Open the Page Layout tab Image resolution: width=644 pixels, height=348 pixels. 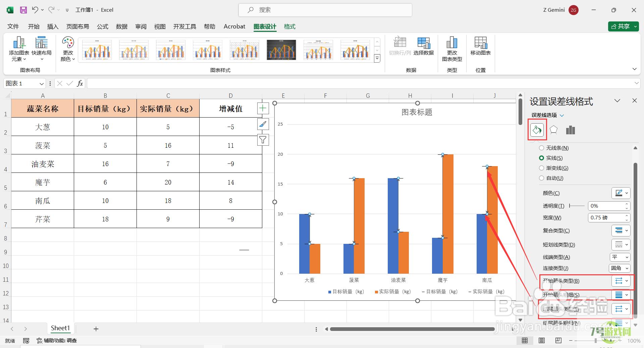tap(77, 26)
